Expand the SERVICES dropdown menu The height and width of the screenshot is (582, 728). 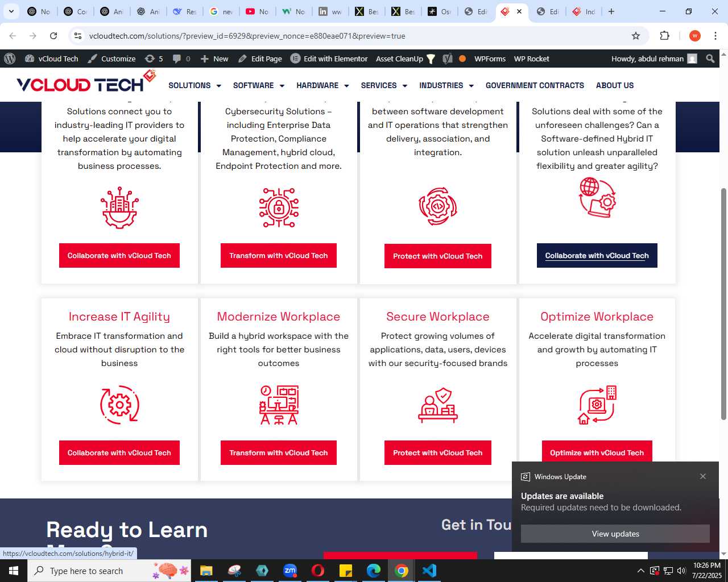coord(384,85)
